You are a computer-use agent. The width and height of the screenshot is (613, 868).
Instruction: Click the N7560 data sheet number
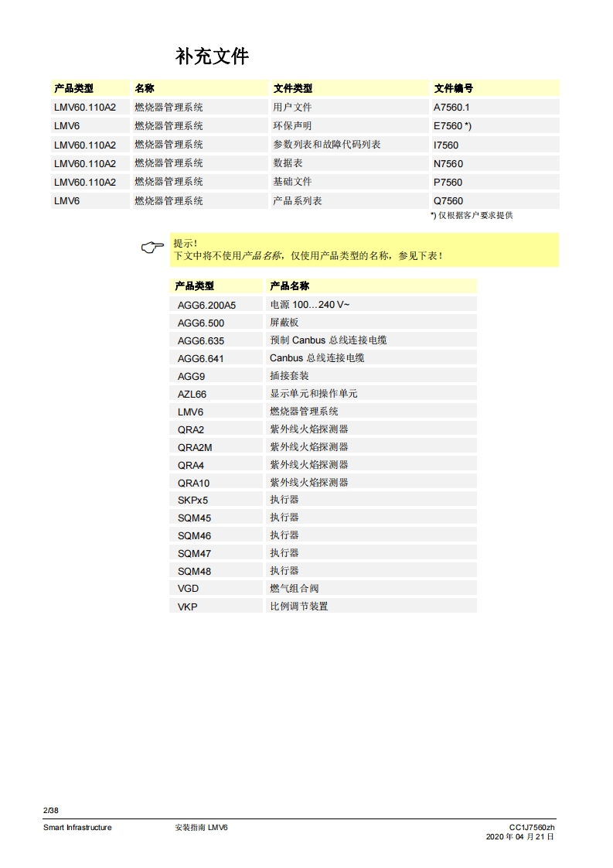(x=448, y=163)
